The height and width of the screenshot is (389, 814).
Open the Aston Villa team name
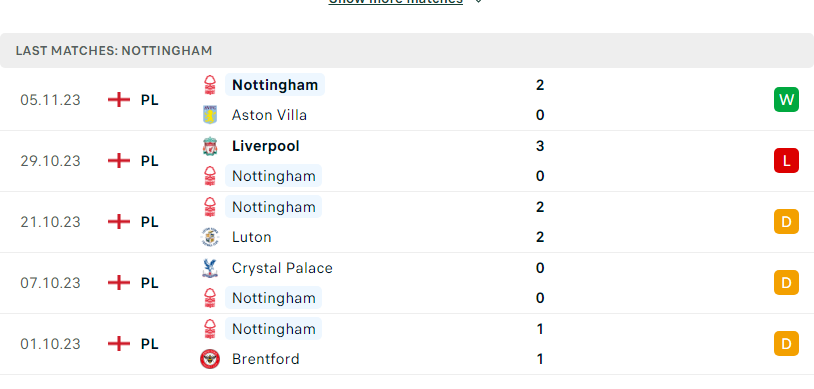[x=269, y=115]
